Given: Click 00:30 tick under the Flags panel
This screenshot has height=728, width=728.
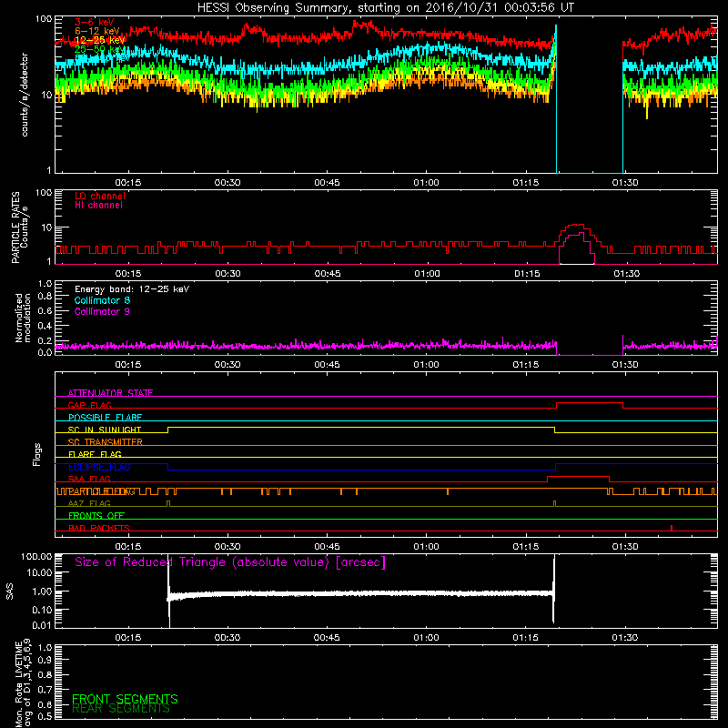Looking at the screenshot, I should point(227,547).
